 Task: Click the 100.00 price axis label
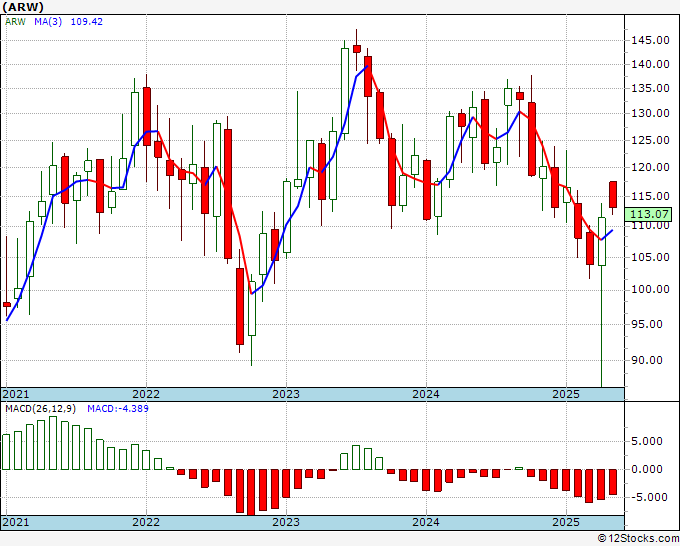coord(650,289)
